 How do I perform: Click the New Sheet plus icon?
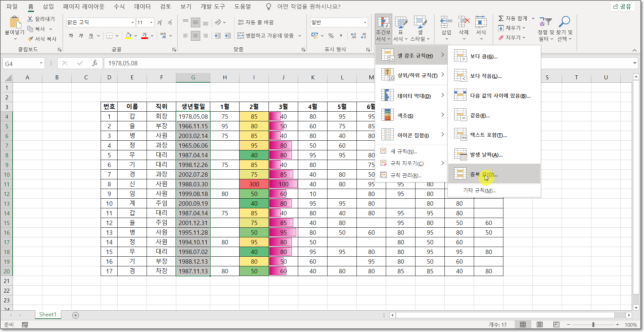coord(76,315)
